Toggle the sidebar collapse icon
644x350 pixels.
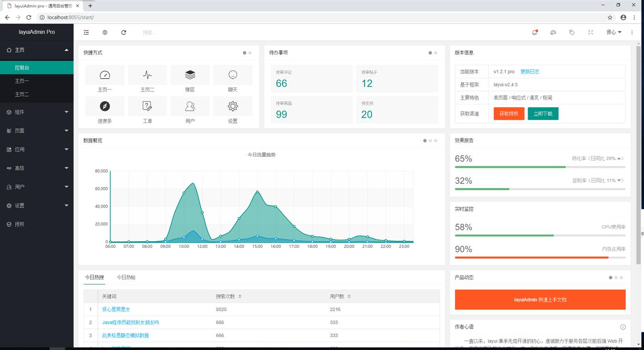click(86, 32)
